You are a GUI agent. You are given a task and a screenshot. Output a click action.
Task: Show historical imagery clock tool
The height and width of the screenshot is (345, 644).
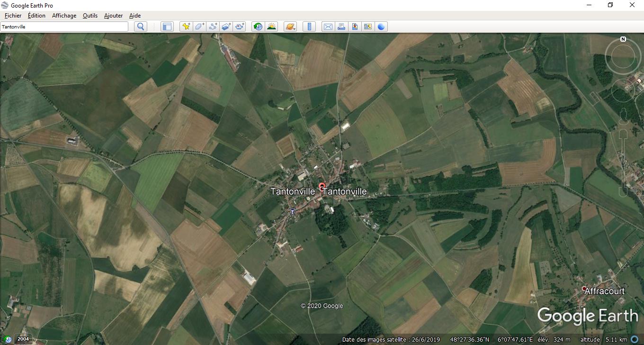click(258, 27)
